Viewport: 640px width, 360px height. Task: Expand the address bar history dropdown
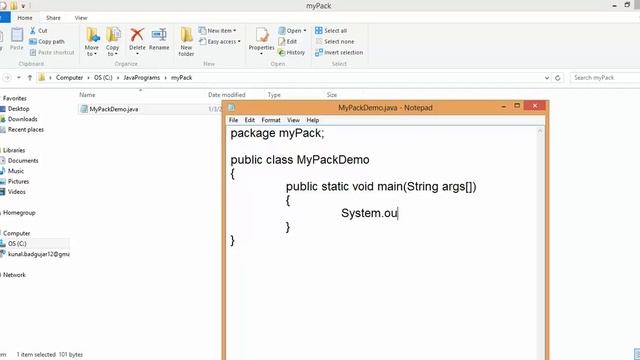coord(547,78)
